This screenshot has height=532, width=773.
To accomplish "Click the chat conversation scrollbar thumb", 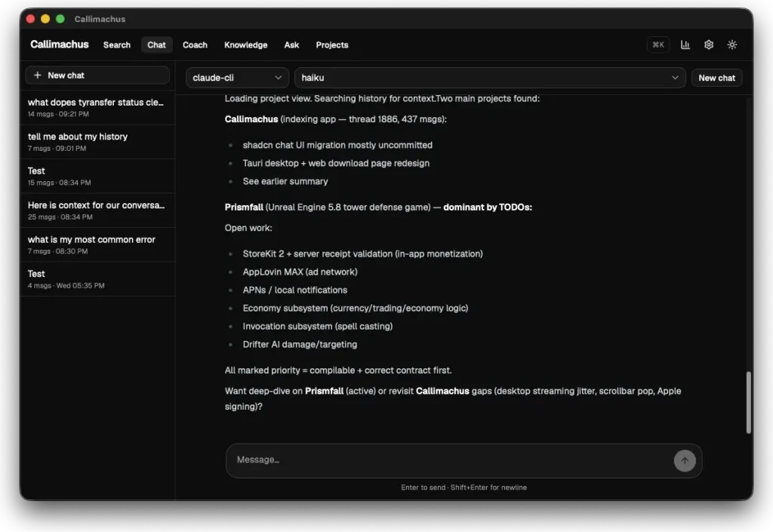I will (748, 402).
